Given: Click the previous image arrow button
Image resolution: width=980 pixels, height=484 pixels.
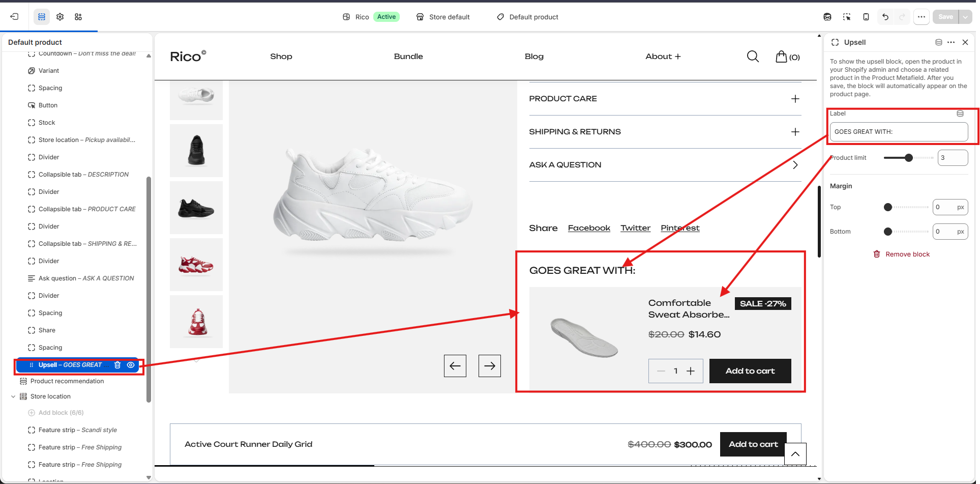Looking at the screenshot, I should click(455, 366).
